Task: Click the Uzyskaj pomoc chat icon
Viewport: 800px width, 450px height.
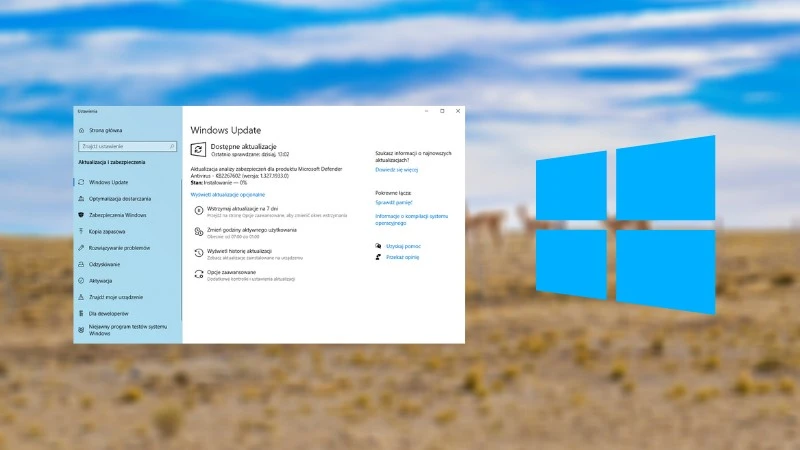Action: (378, 246)
